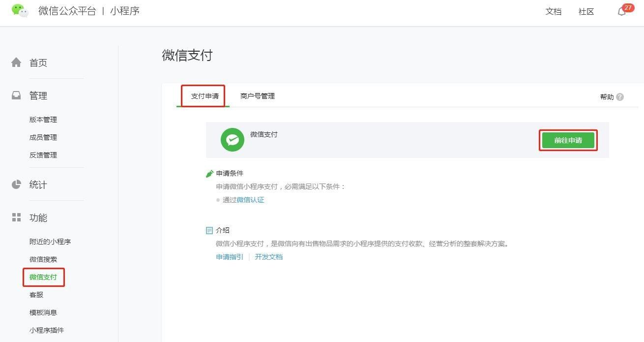644x342 pixels.
Task: Click the 小程序 header text
Action: pos(125,11)
